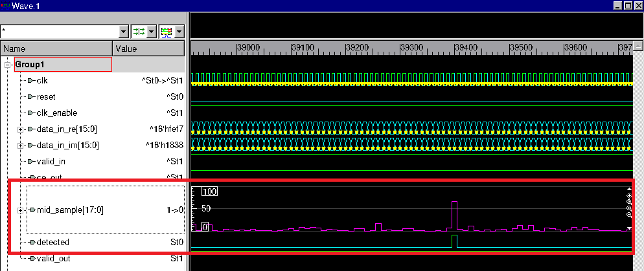Open dropdown next to green arrows icon
Screen dimensions: 644x271
pyautogui.click(x=152, y=31)
